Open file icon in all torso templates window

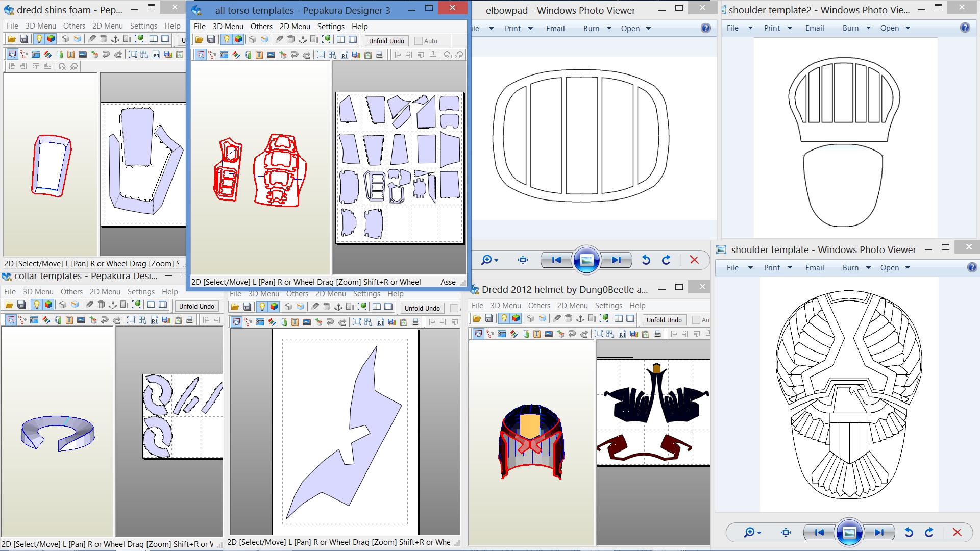199,40
